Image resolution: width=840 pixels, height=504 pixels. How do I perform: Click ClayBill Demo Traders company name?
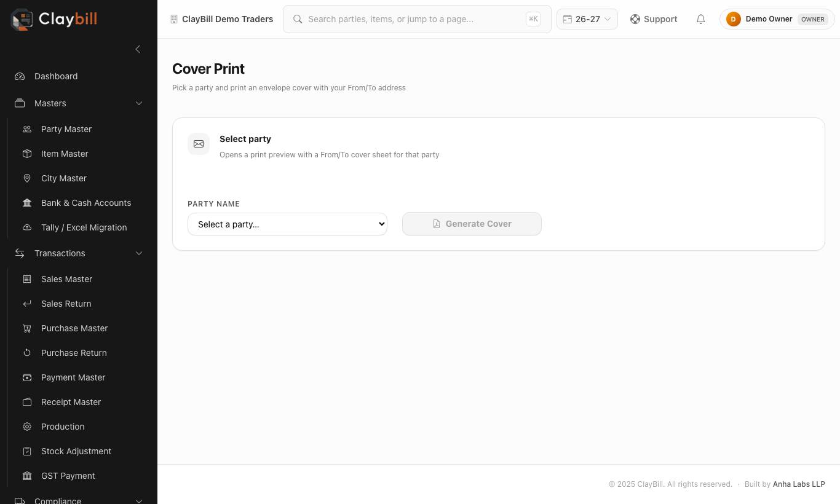coord(228,19)
